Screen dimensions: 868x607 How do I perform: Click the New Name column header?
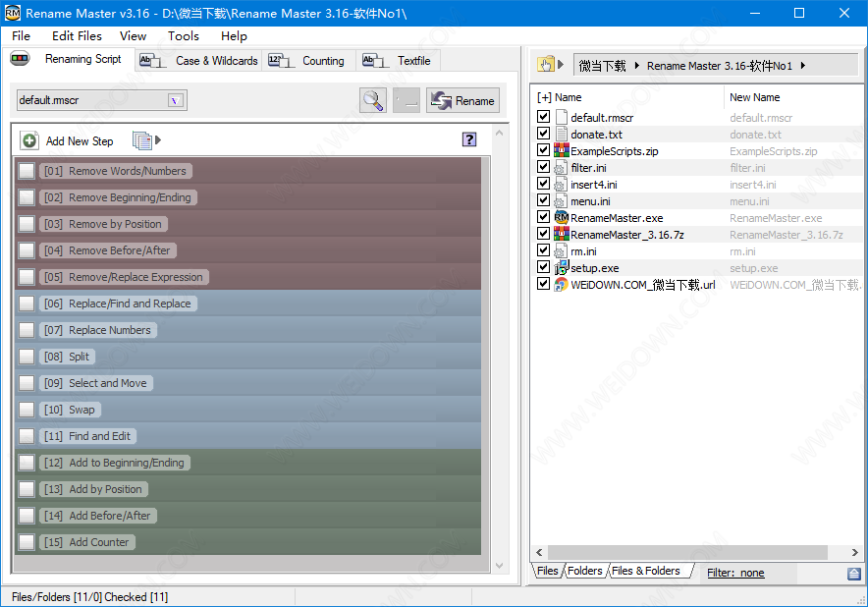tap(754, 97)
